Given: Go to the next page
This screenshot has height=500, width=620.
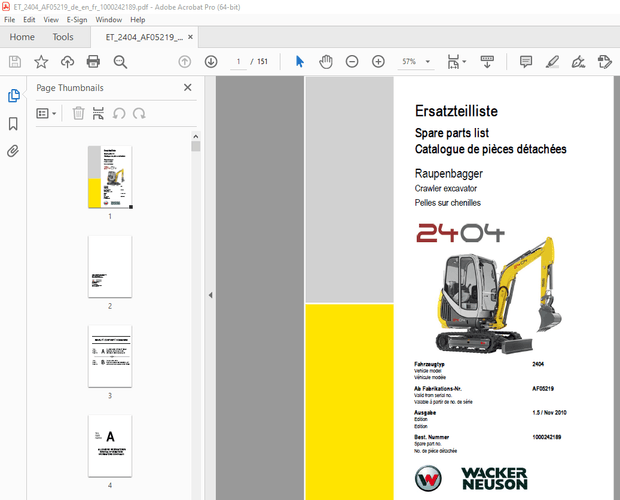Looking at the screenshot, I should (211, 62).
